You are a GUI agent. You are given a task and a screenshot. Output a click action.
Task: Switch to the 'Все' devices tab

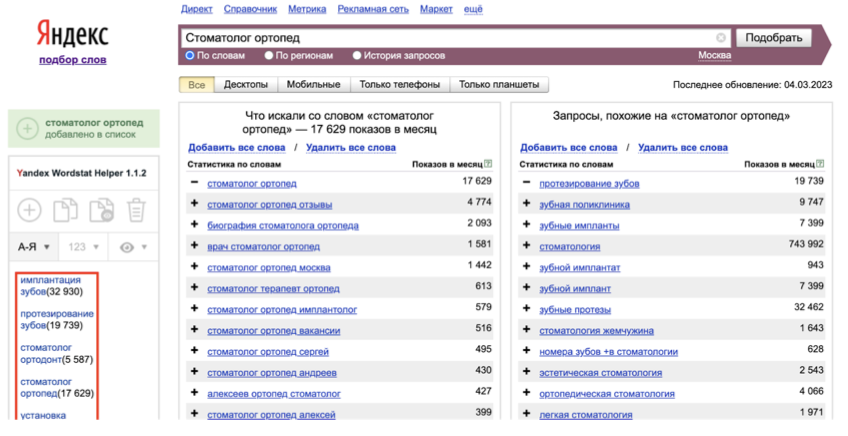[197, 84]
